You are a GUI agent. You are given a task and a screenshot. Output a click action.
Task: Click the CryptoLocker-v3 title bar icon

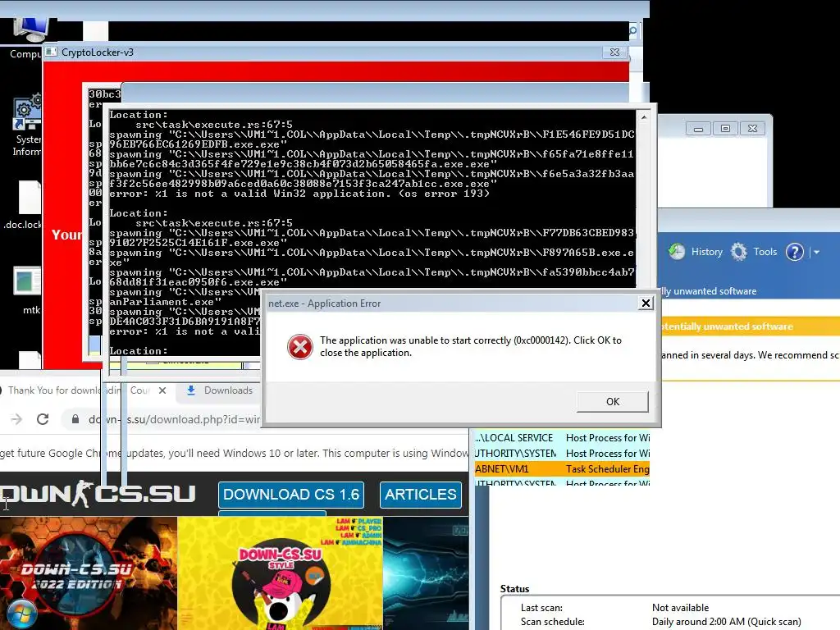(51, 52)
